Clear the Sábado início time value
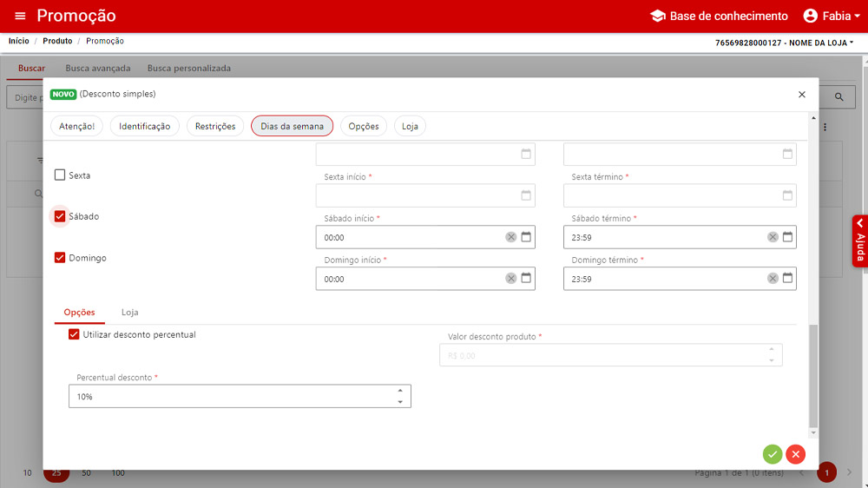 pos(511,237)
